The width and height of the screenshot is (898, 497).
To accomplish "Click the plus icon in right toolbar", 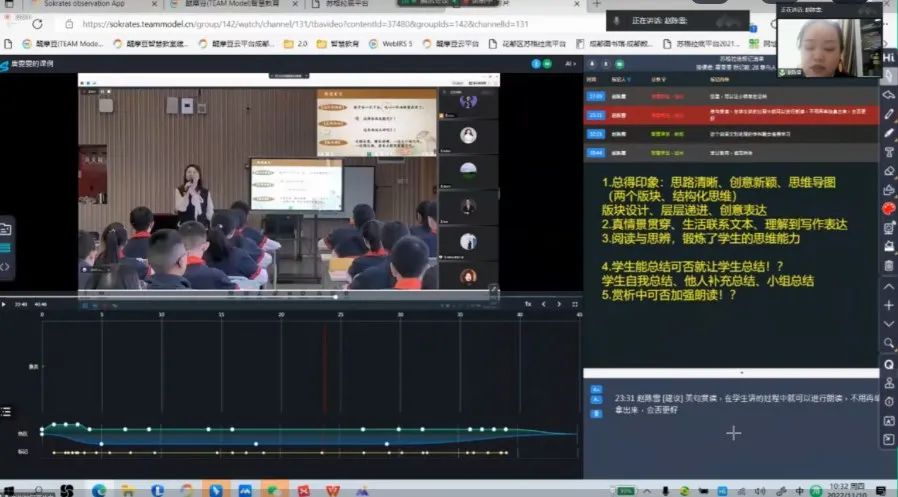I will point(888,305).
